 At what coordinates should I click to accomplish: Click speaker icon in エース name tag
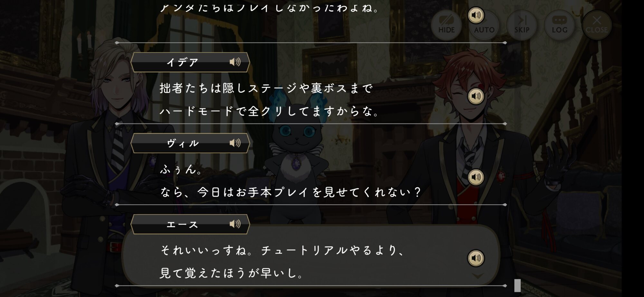click(235, 224)
